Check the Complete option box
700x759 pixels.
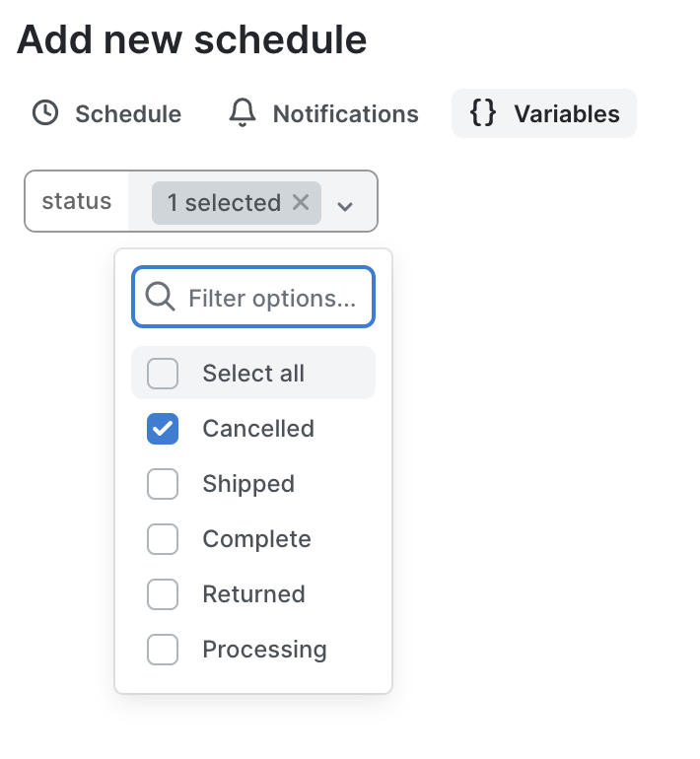[163, 539]
